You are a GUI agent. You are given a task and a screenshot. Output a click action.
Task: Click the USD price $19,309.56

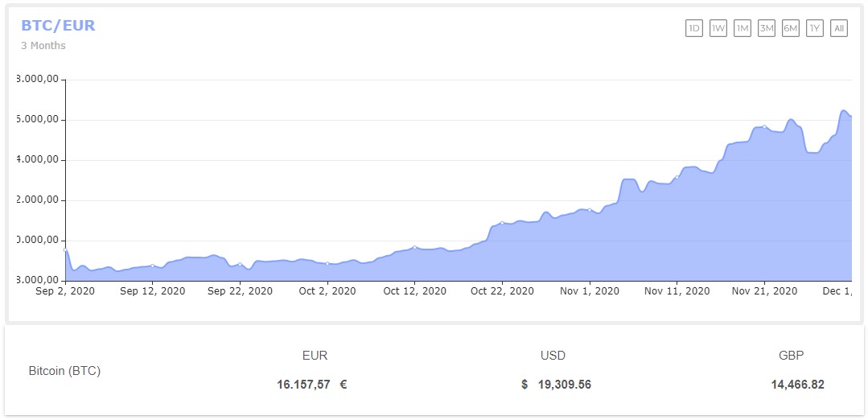[556, 385]
